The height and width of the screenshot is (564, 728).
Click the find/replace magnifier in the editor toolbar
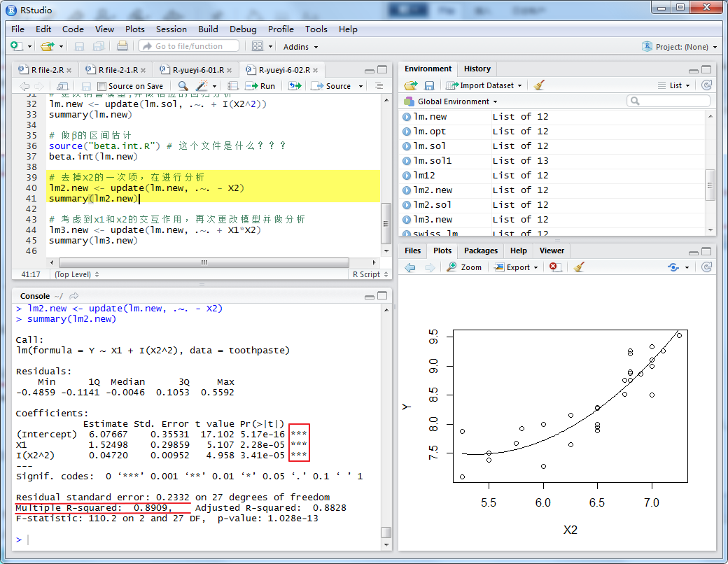click(x=183, y=86)
